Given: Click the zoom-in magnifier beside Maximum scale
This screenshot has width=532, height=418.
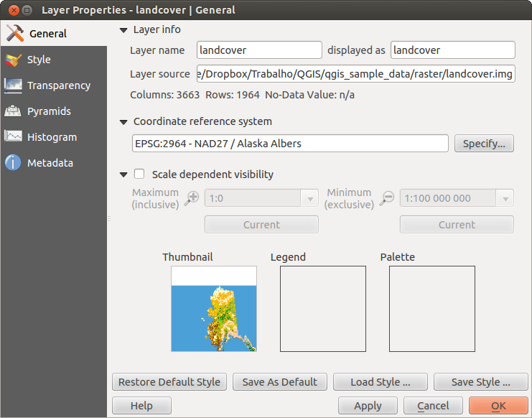Looking at the screenshot, I should pos(191,199).
